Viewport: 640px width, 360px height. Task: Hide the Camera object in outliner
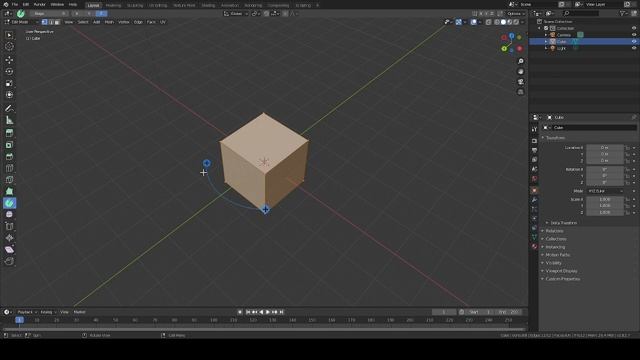pyautogui.click(x=634, y=35)
